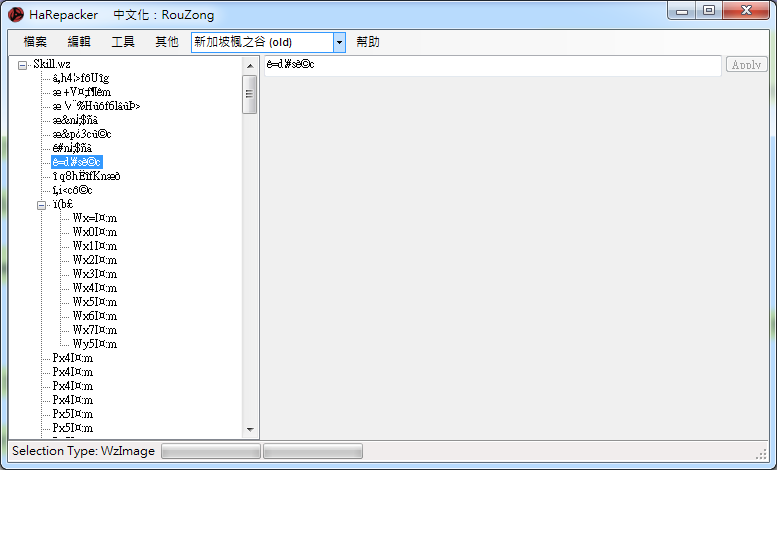Select tree item Wx7I¤:m
Screen dimensions: 777x540
pyautogui.click(x=95, y=330)
